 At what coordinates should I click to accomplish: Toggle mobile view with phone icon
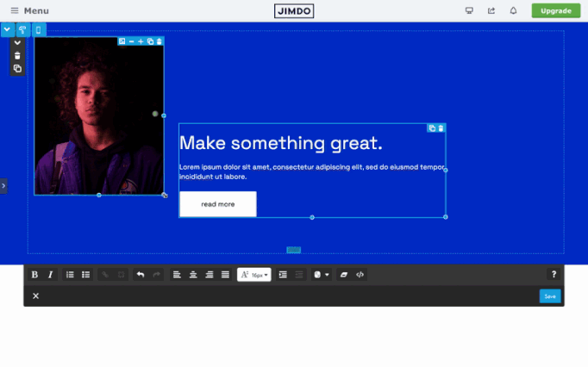[x=38, y=29]
